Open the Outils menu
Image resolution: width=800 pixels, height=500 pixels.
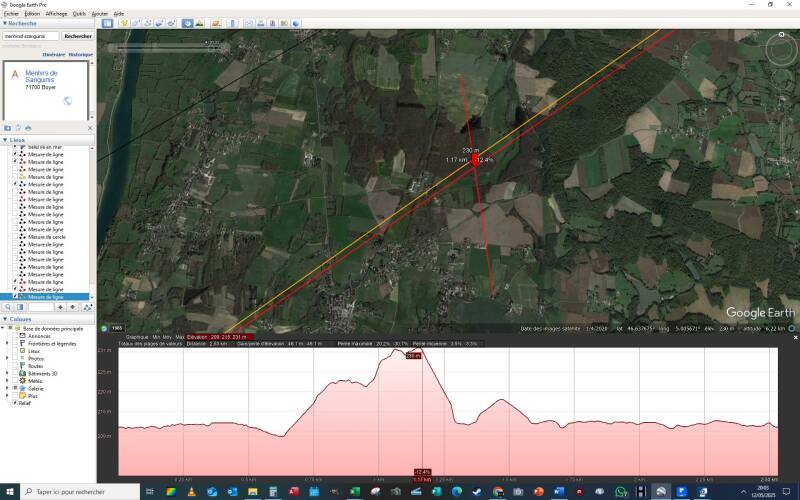[x=79, y=14]
